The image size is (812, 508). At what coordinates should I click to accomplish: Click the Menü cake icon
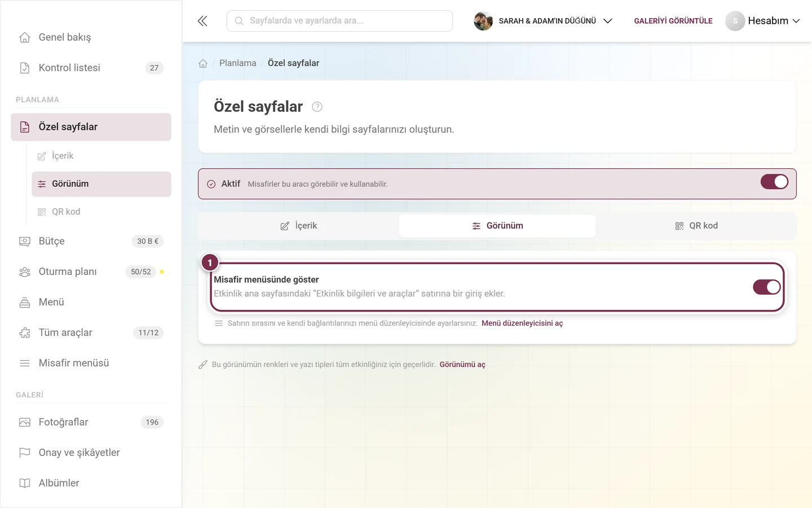coord(25,302)
